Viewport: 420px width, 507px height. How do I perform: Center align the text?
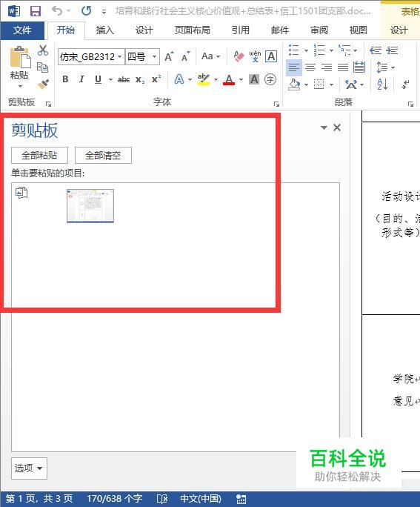click(310, 67)
